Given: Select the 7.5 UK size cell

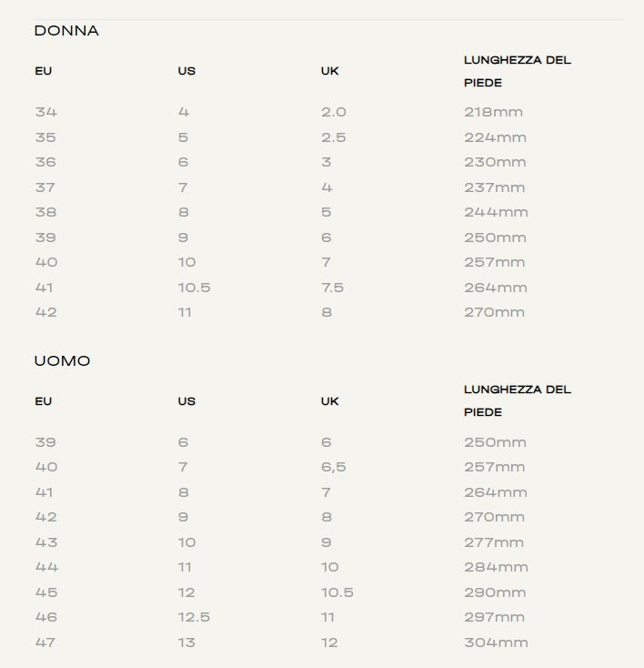Looking at the screenshot, I should [332, 288].
